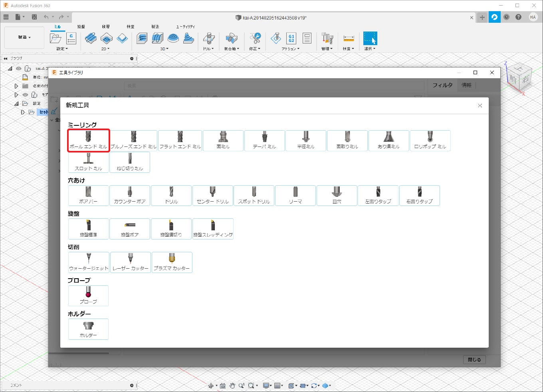Screen dimensions: 543x392
Task: Choose the プラズマ カッター tool type
Action: 172,262
